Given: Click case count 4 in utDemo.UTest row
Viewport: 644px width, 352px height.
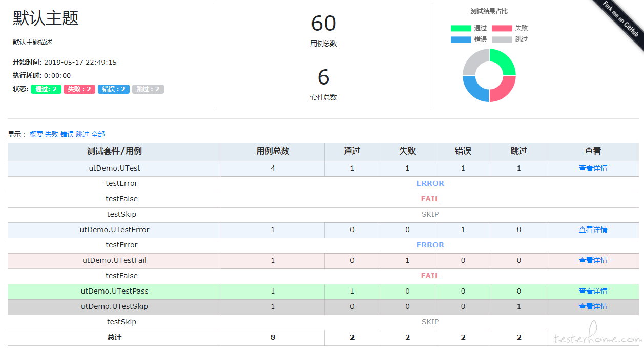Looking at the screenshot, I should [x=273, y=168].
